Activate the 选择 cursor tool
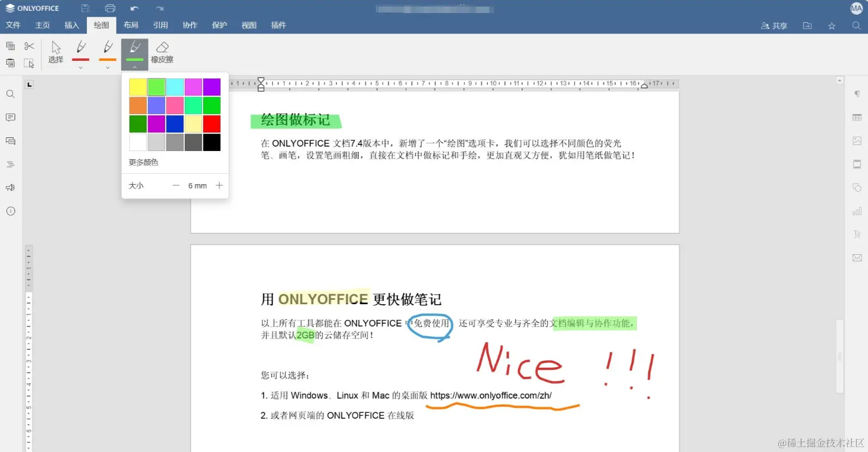 pyautogui.click(x=55, y=52)
